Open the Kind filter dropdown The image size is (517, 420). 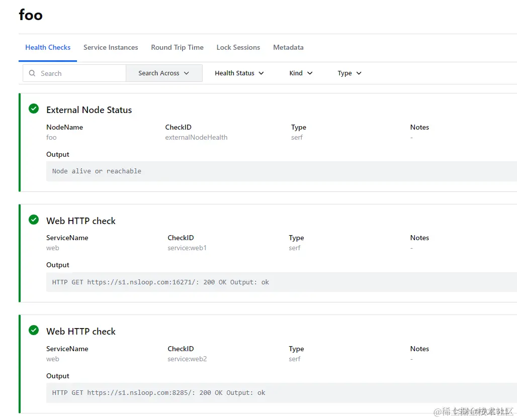tap(301, 73)
